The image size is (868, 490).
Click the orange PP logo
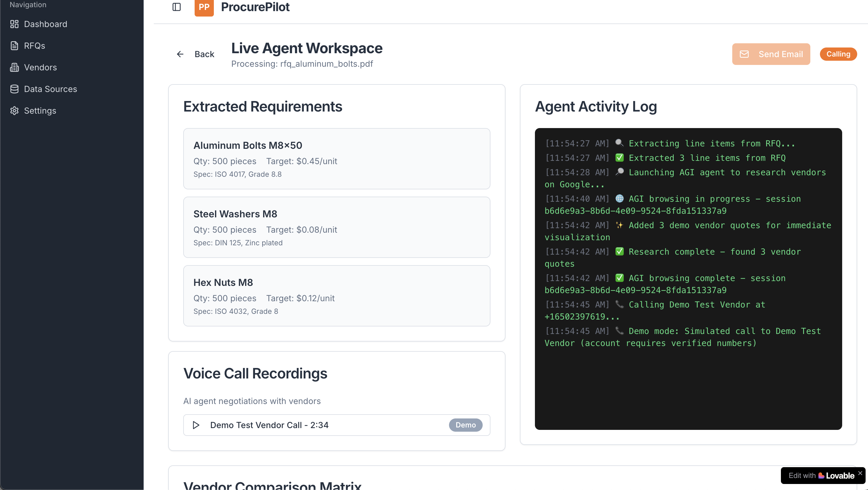tap(204, 8)
